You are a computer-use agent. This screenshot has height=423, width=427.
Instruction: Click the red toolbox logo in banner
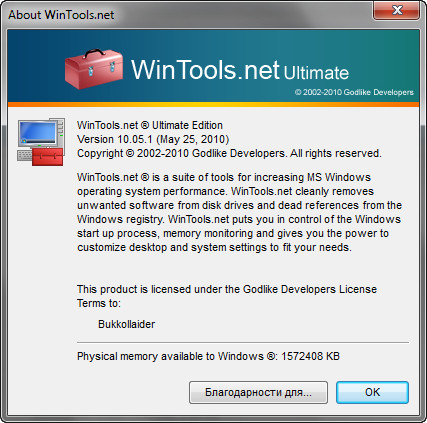tap(94, 69)
